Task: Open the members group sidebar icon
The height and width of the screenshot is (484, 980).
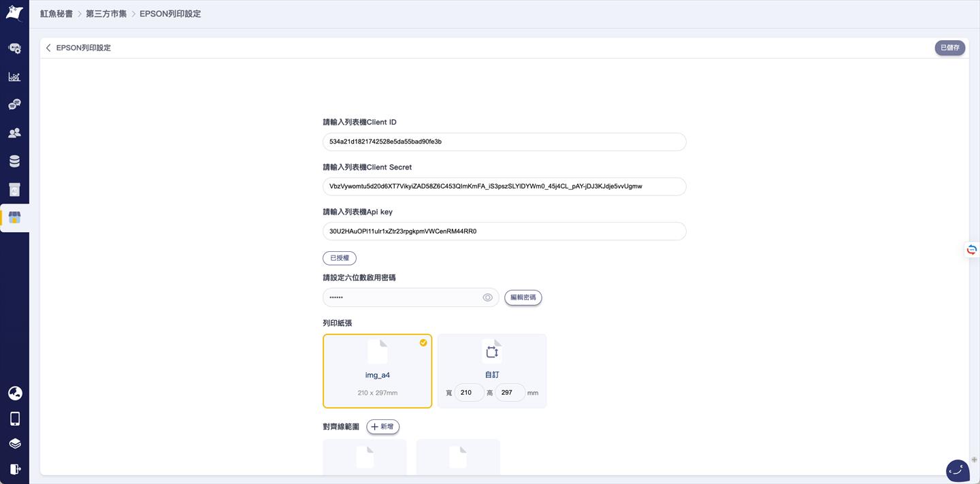Action: [14, 133]
